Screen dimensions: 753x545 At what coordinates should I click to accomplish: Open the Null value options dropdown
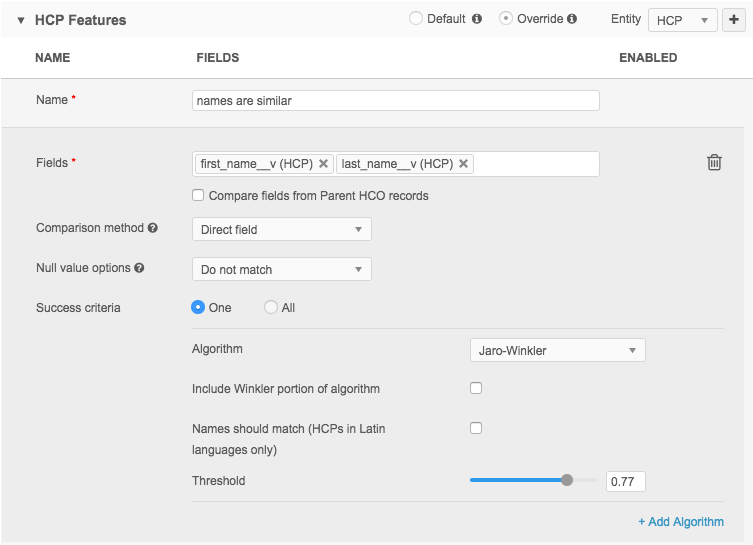click(281, 269)
